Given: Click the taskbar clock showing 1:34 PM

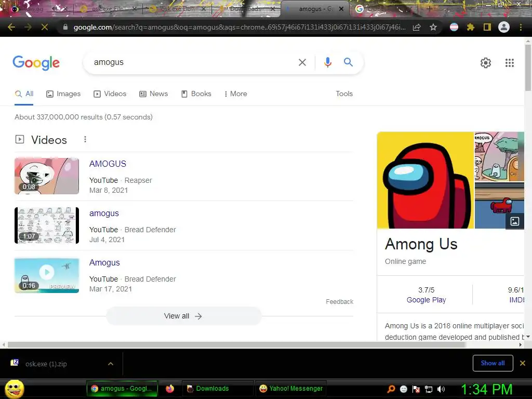Looking at the screenshot, I should tap(486, 389).
